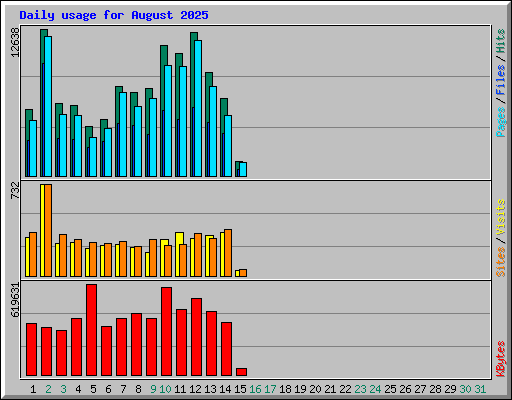Click day 7 on the date axis
This screenshot has height=400, width=512.
click(x=123, y=389)
